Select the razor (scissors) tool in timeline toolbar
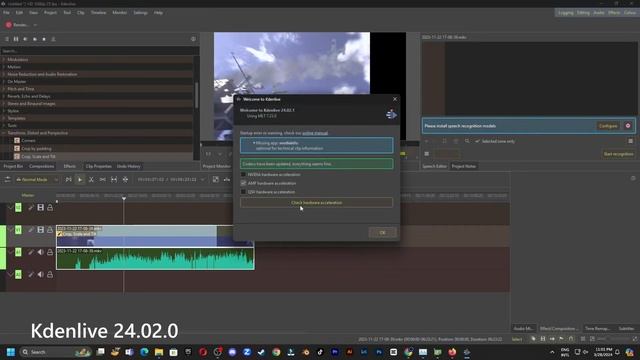The width and height of the screenshot is (640, 360). pyautogui.click(x=91, y=180)
